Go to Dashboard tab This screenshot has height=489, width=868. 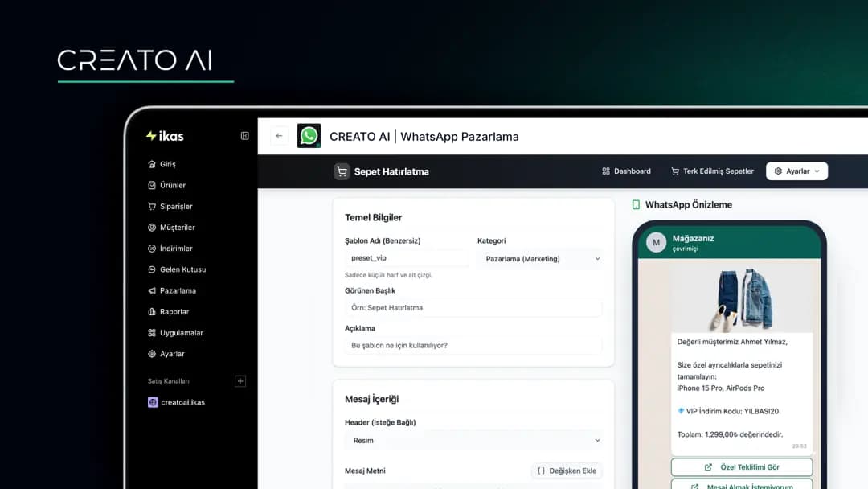click(626, 171)
